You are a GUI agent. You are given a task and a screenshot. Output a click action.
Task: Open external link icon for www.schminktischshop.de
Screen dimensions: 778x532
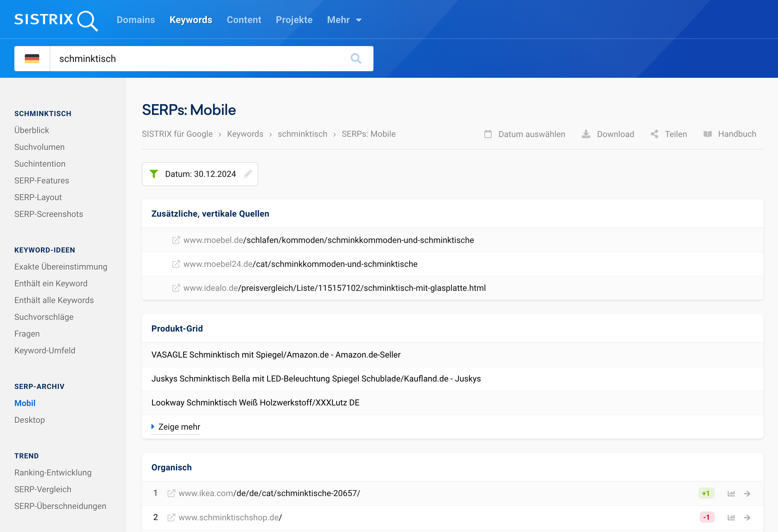pos(171,517)
